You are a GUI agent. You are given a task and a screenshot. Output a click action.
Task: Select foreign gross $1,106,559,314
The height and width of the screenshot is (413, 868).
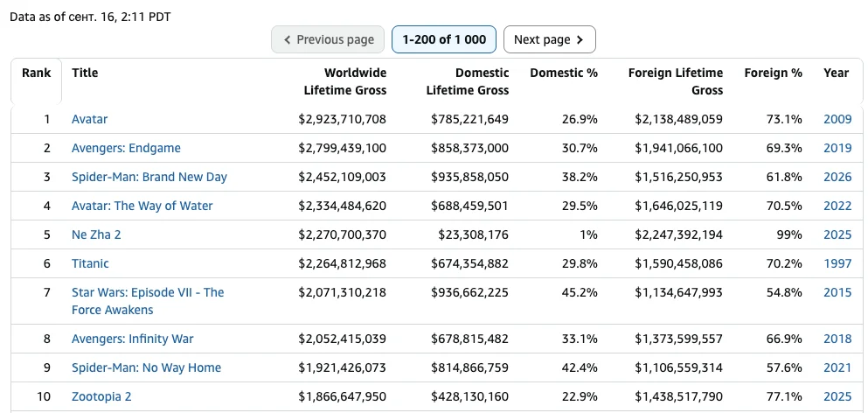[x=678, y=367]
